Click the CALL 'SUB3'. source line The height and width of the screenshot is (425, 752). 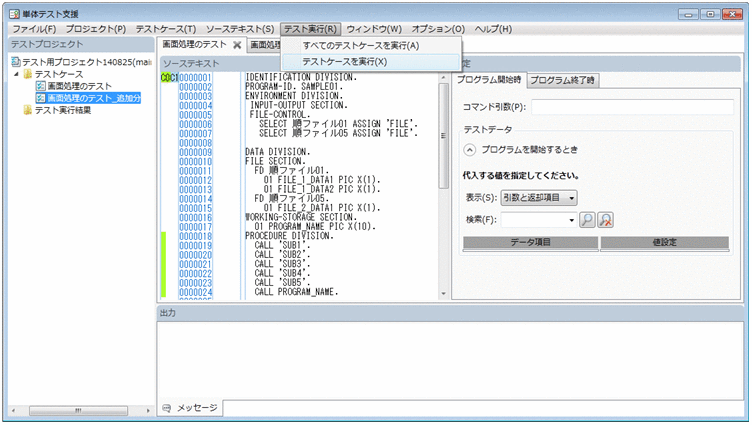pos(282,264)
